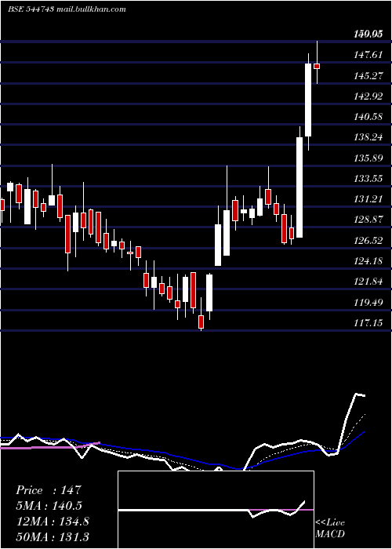Click the 119.49 price axis label
This screenshot has height=549, width=392.
coord(368,302)
